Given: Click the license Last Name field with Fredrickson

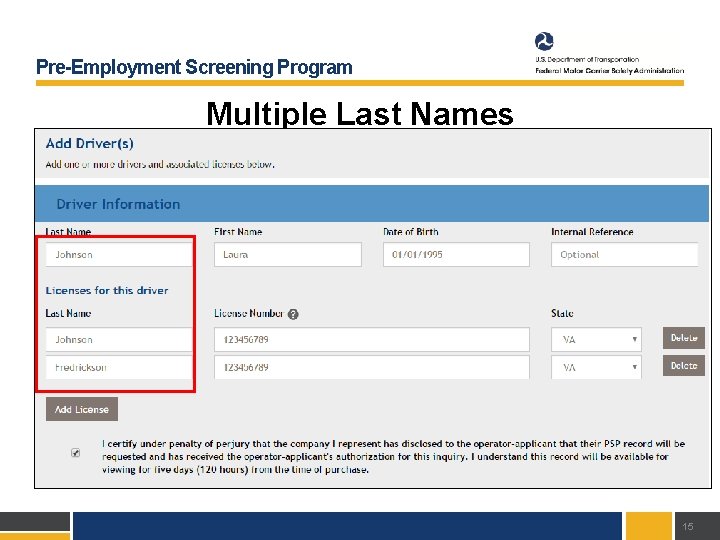Looking at the screenshot, I should point(119,367).
